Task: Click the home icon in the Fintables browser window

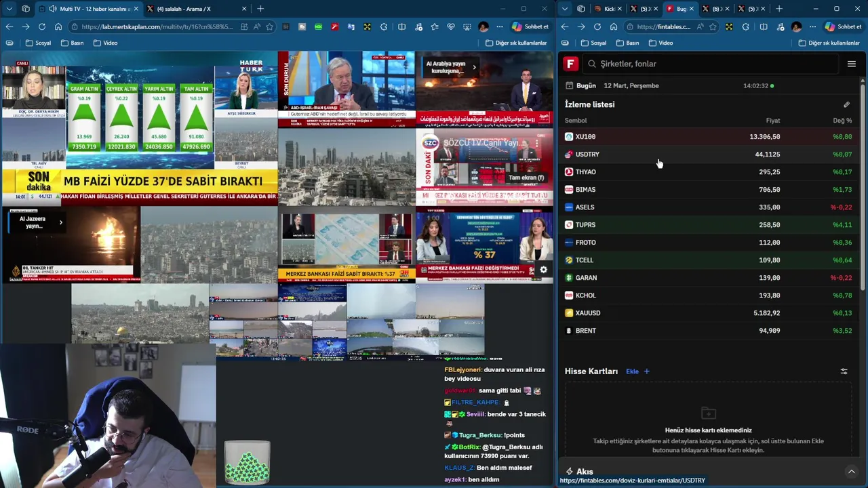Action: [614, 26]
